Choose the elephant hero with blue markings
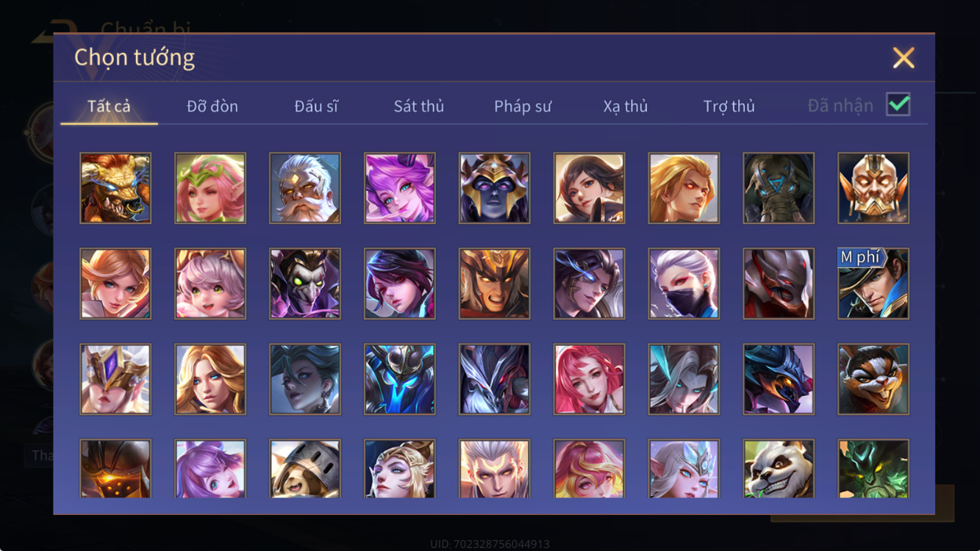Viewport: 980px width, 551px height. [x=779, y=188]
